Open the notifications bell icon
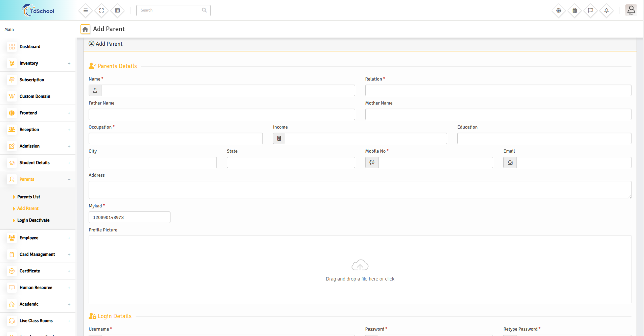This screenshot has width=644, height=336. click(606, 10)
